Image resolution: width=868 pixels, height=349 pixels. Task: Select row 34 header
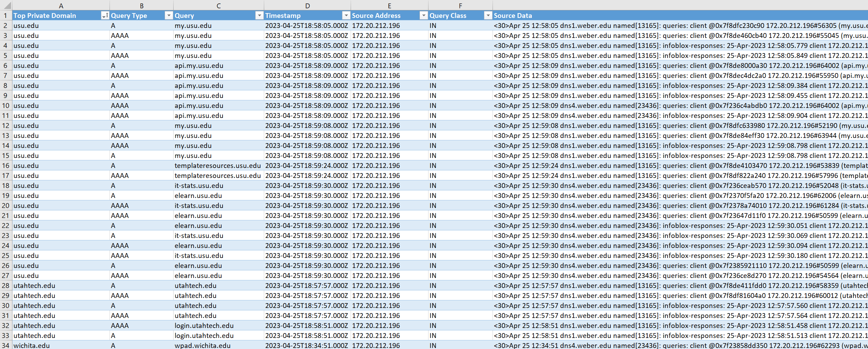coord(6,345)
